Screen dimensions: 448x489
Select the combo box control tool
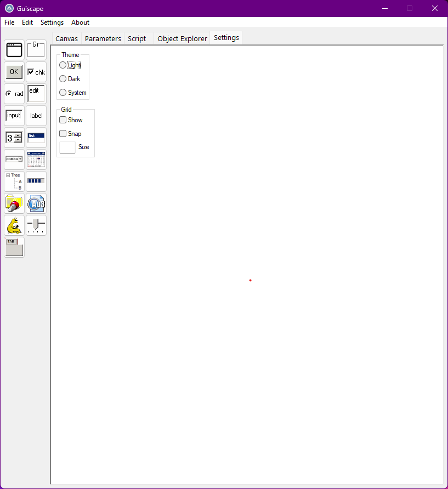tap(14, 160)
